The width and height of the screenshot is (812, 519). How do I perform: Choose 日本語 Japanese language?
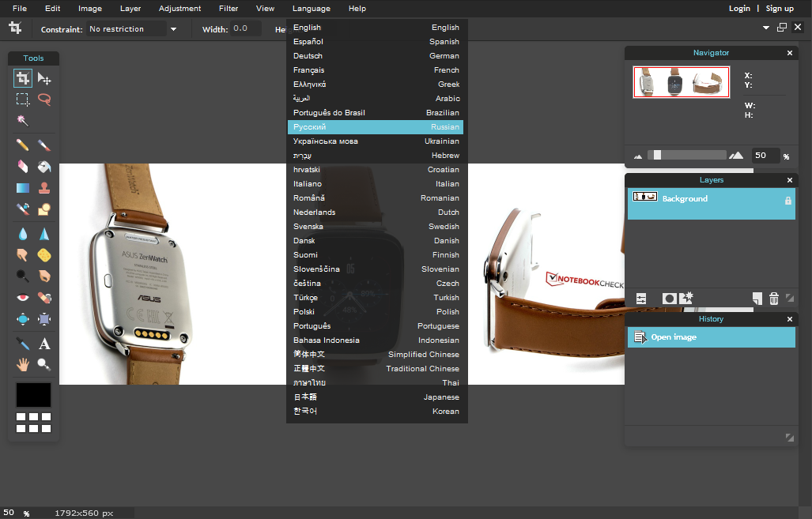click(x=376, y=397)
